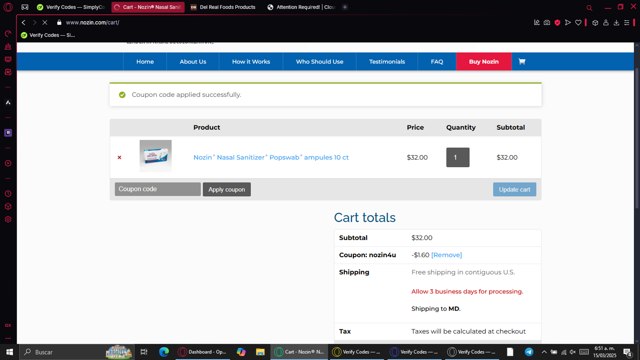View site security lock info
The width and height of the screenshot is (640, 360).
click(x=59, y=22)
